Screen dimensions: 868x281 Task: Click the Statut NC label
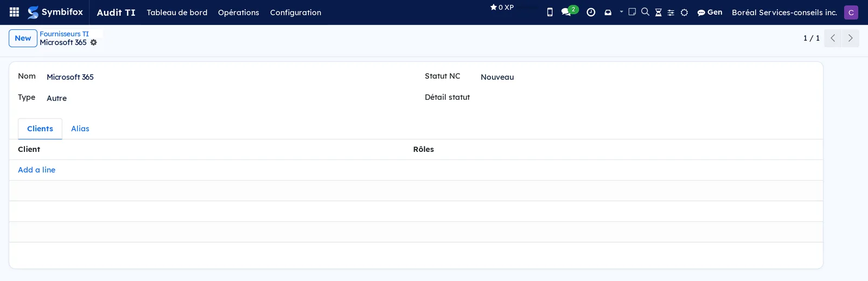pos(443,76)
